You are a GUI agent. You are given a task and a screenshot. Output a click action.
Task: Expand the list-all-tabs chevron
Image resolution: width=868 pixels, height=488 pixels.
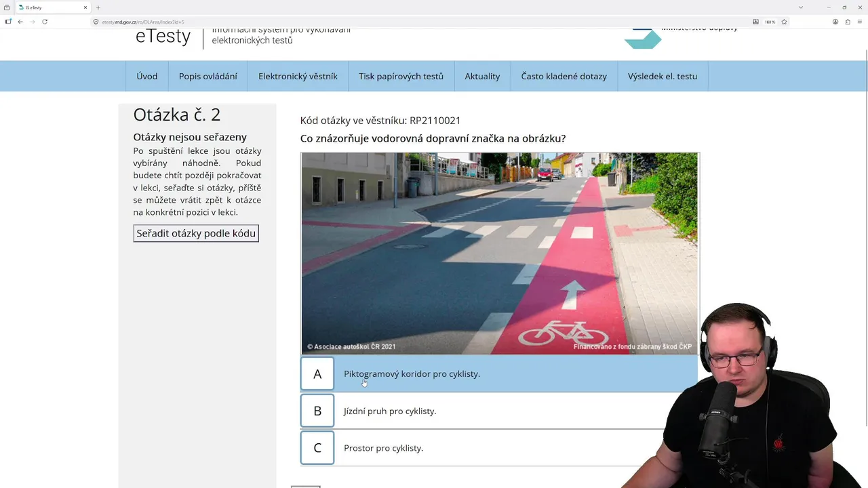coord(801,7)
